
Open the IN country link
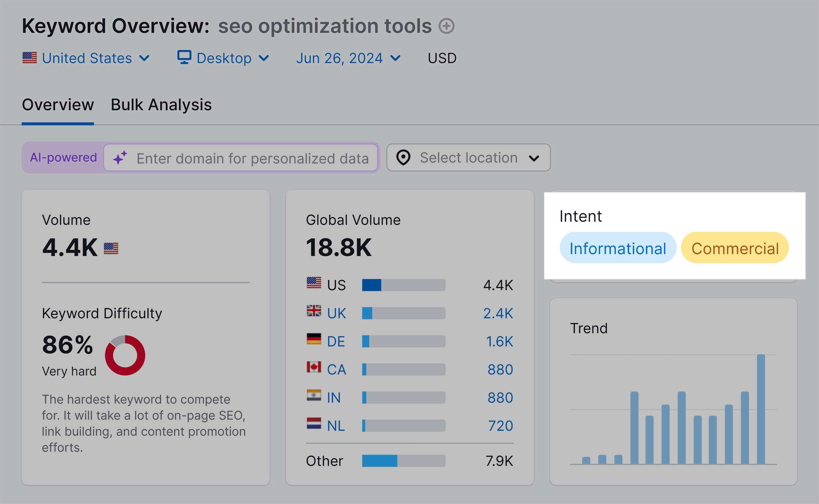[x=334, y=398]
